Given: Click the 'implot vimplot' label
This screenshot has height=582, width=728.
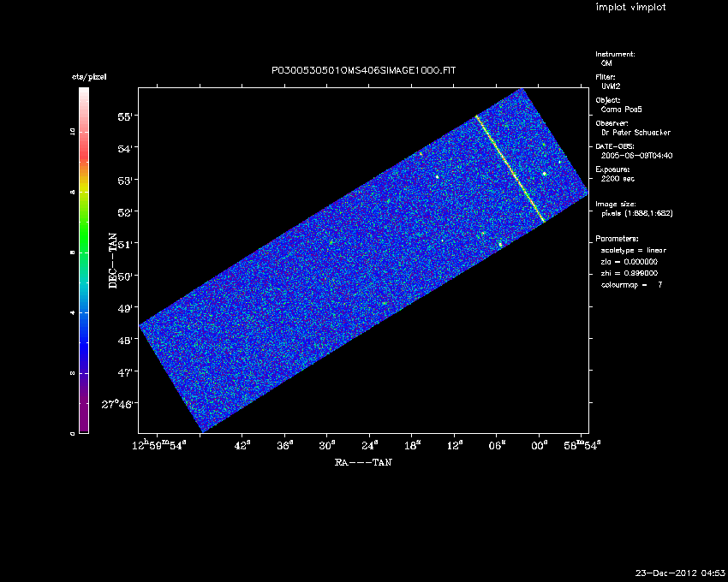Looking at the screenshot, I should coord(630,7).
